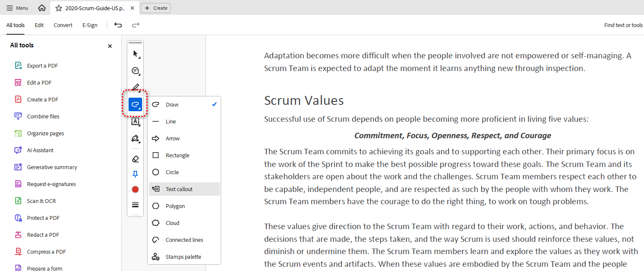Open the fill and sign pen tool
This screenshot has width=644, height=271.
(x=135, y=139)
